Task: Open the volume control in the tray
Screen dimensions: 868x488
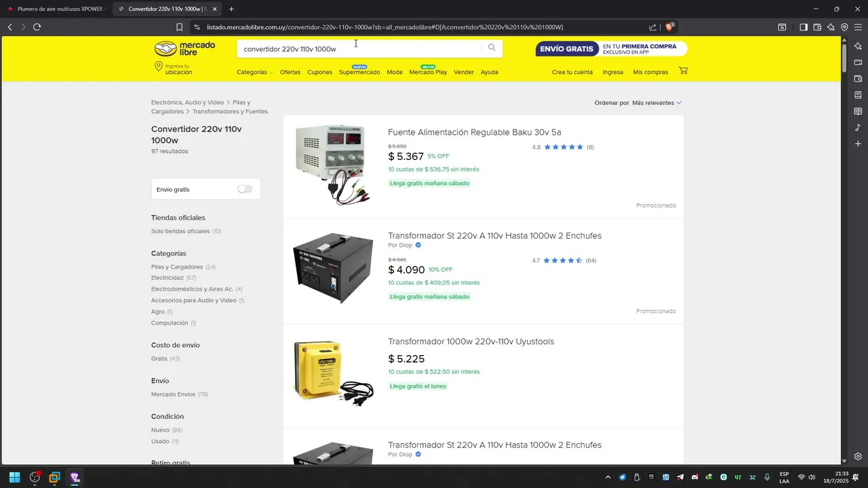Action: pos(812,477)
